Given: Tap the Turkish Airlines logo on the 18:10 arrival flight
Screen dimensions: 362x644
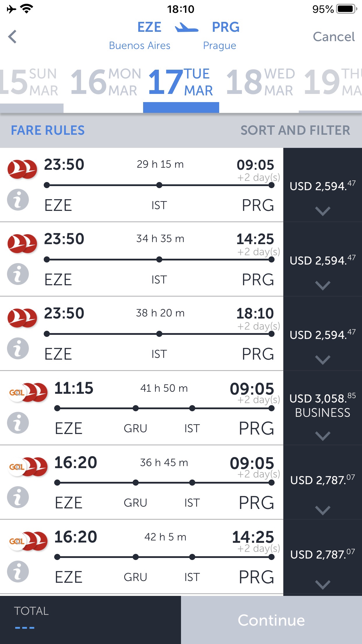Looking at the screenshot, I should tap(22, 318).
